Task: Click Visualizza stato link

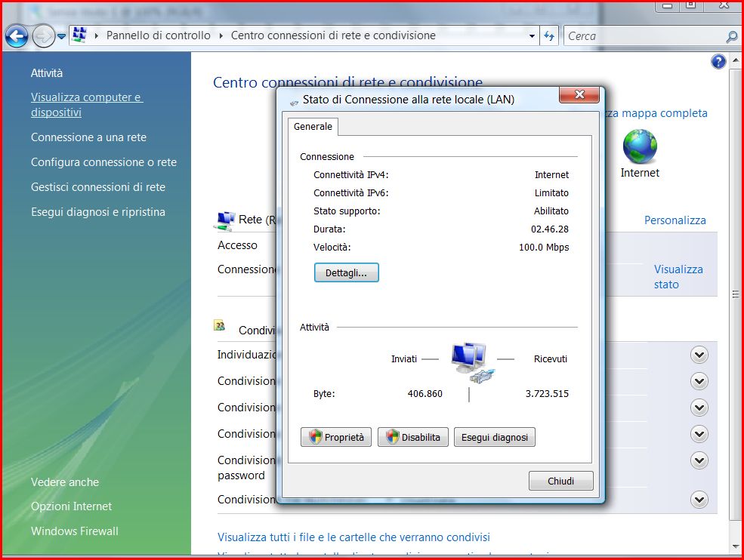Action: coord(678,276)
